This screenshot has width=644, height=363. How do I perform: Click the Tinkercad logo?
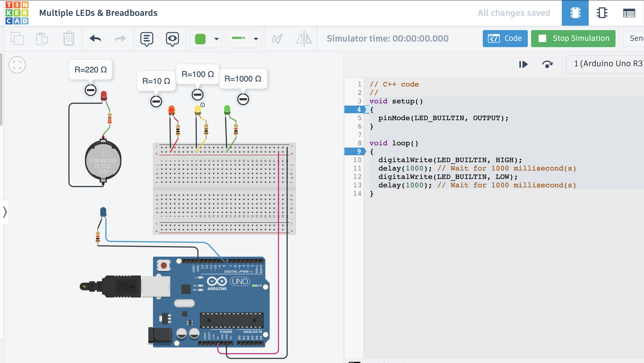point(17,13)
